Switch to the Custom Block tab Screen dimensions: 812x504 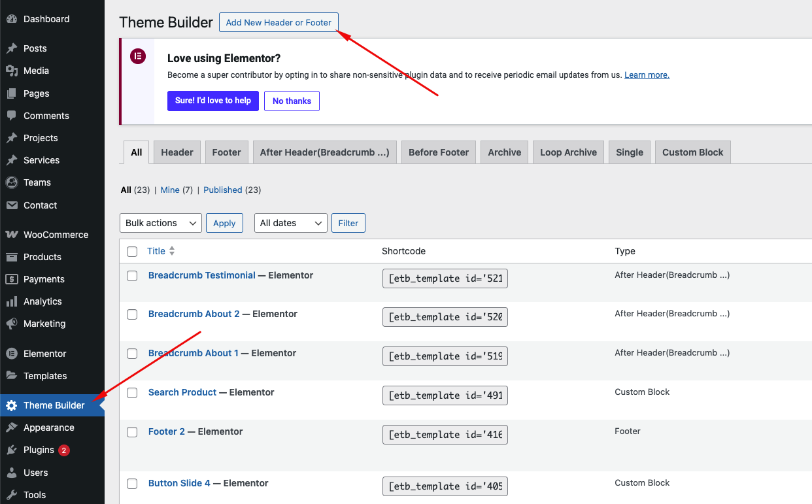(692, 152)
